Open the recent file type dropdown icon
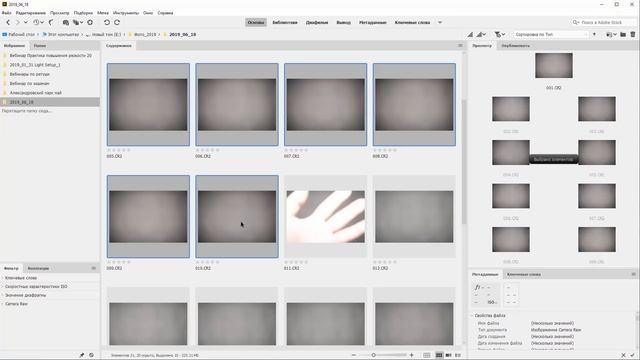640x360 pixels. point(611,35)
